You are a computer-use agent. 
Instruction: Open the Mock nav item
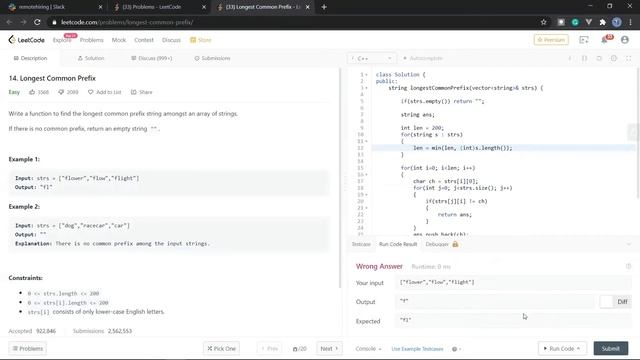click(x=119, y=40)
